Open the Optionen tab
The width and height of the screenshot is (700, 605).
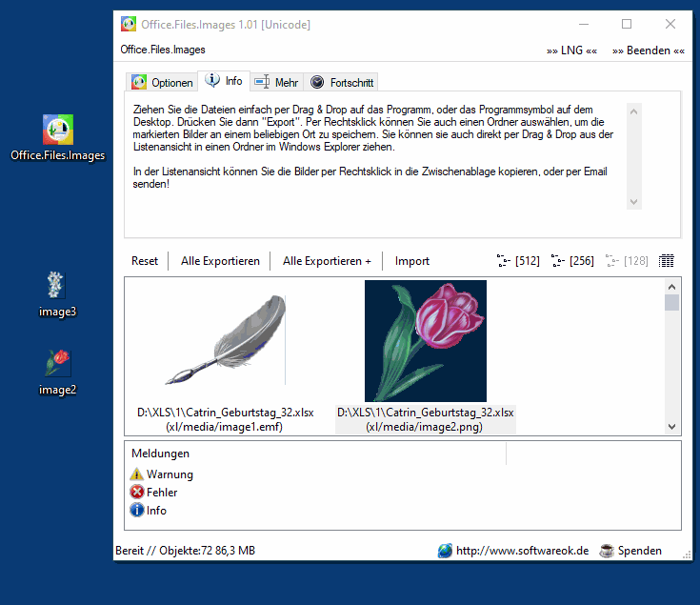pos(162,82)
